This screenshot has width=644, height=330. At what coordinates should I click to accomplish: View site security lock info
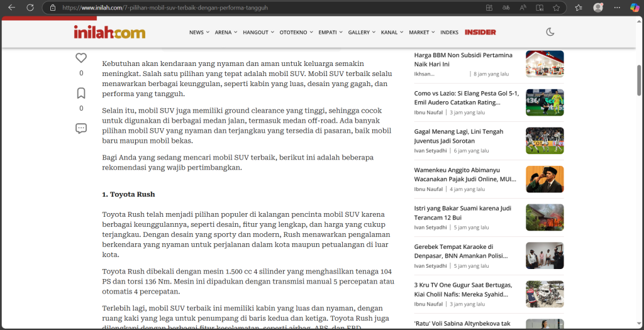click(53, 8)
